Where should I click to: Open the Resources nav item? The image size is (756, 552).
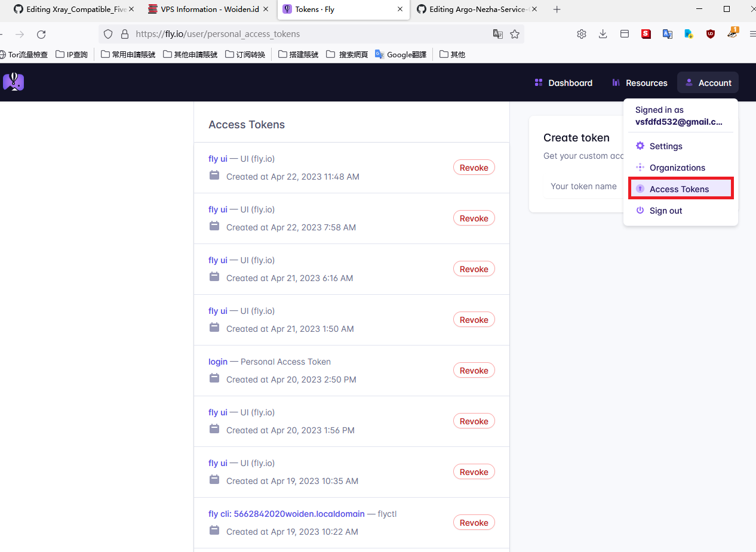[640, 83]
